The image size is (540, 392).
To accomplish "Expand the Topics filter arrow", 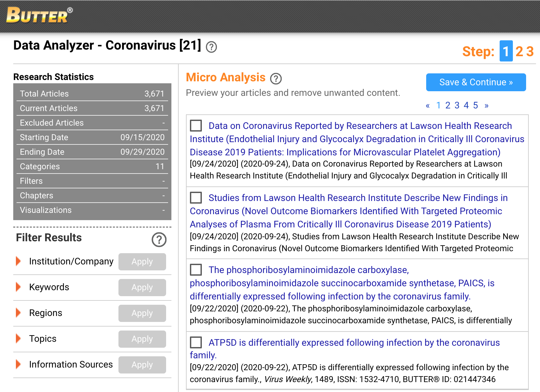I will pos(19,338).
